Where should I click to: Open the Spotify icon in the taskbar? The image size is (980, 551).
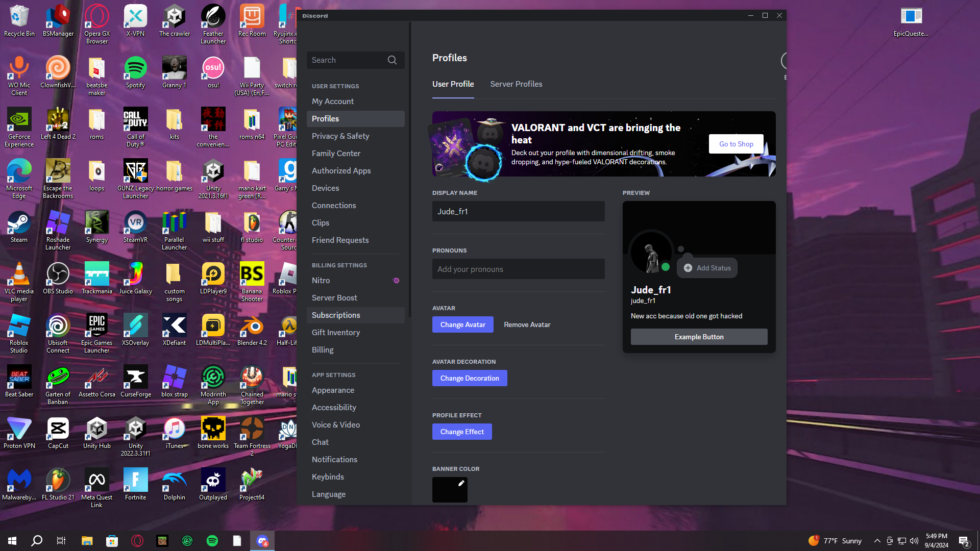[x=212, y=541]
